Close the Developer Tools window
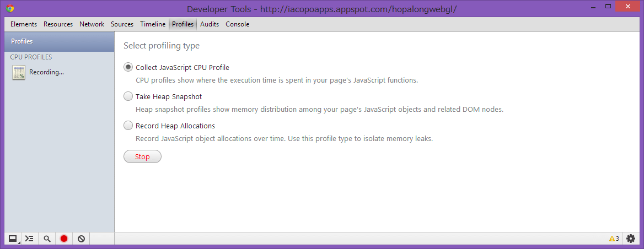Screen dimensions: 644x249 [x=629, y=6]
